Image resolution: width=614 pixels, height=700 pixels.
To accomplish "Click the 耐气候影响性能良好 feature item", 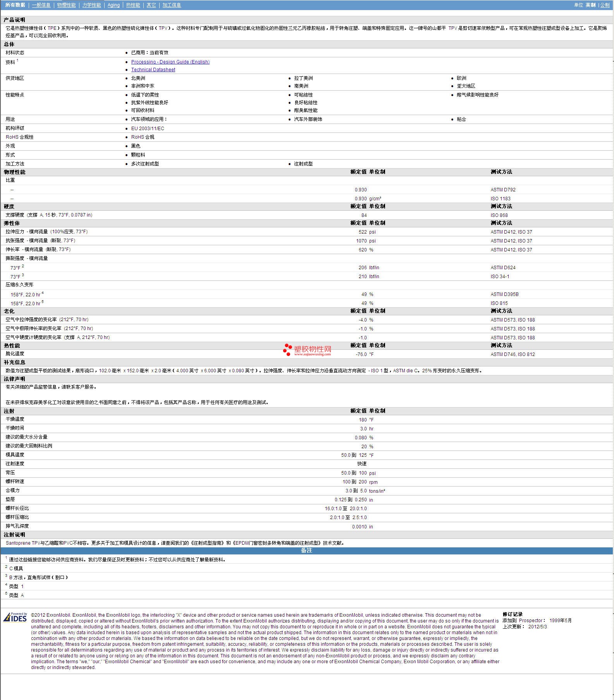I will pyautogui.click(x=478, y=95).
